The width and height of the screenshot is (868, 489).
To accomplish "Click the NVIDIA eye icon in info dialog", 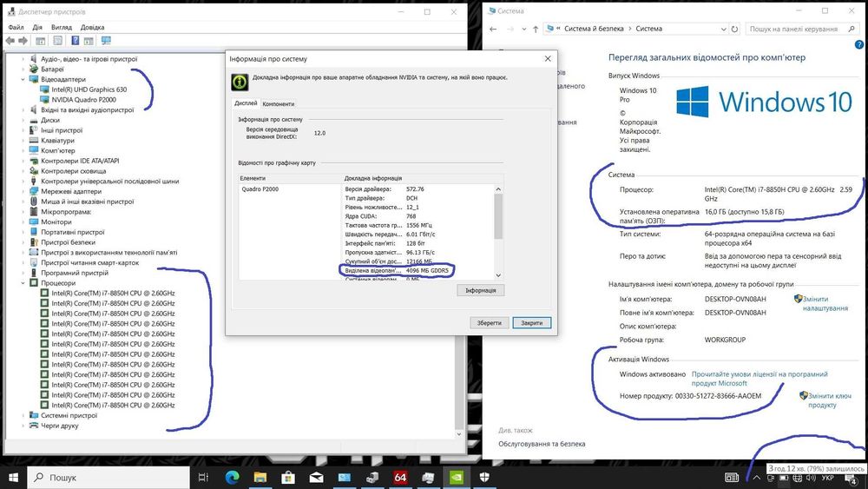I will pos(240,82).
